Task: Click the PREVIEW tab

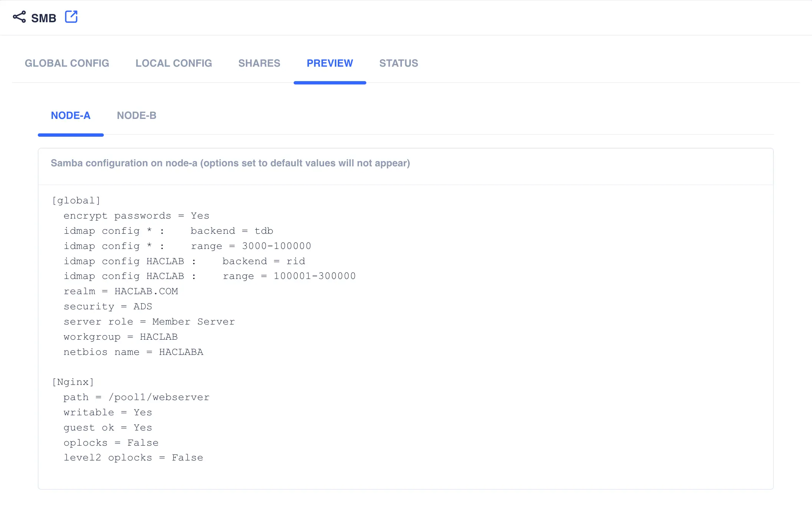Action: click(x=330, y=63)
